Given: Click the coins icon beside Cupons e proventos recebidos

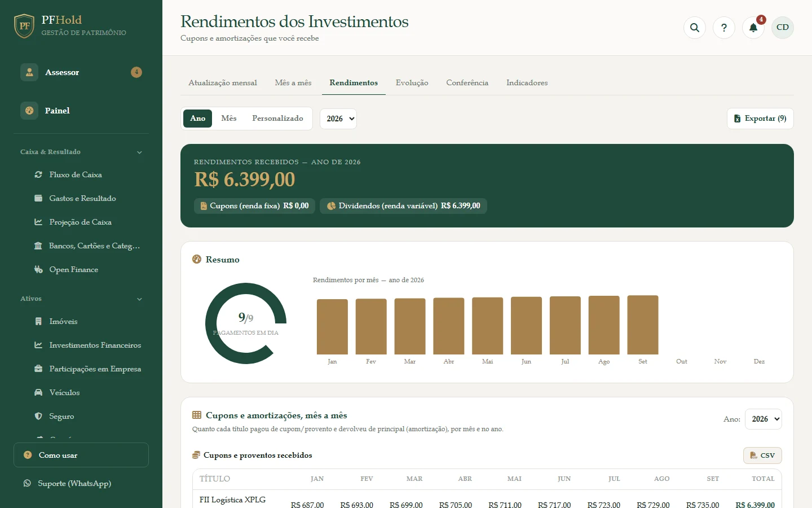Looking at the screenshot, I should (x=196, y=455).
